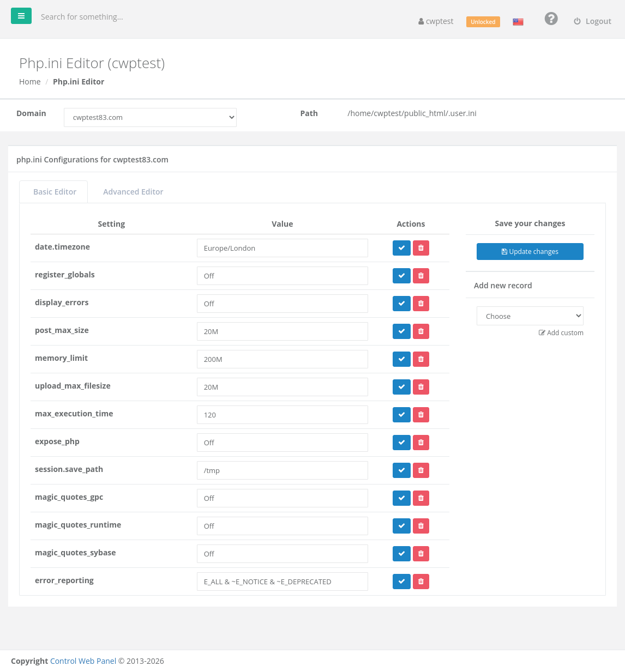The image size is (625, 672).
Task: Toggle the green hamburger sidebar menu
Action: click(x=21, y=16)
